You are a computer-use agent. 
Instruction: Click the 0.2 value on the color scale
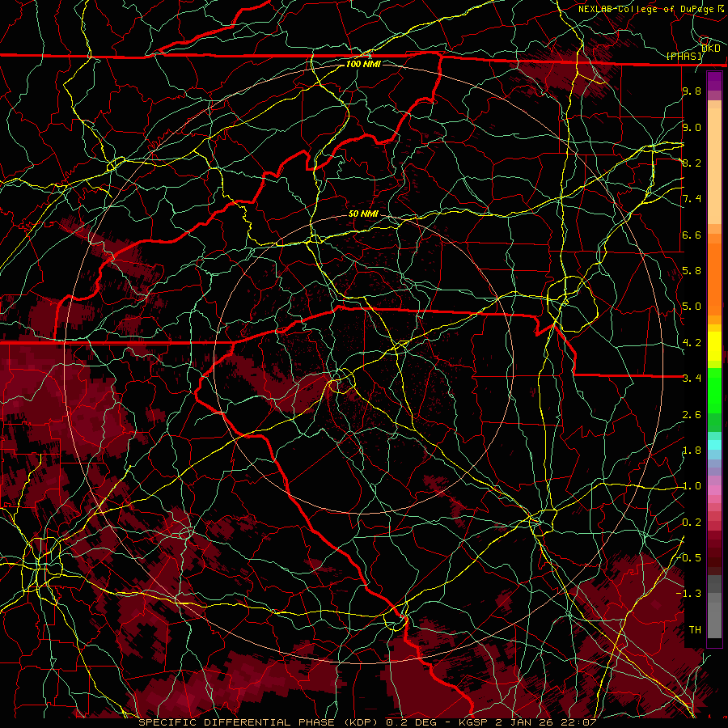(x=692, y=523)
